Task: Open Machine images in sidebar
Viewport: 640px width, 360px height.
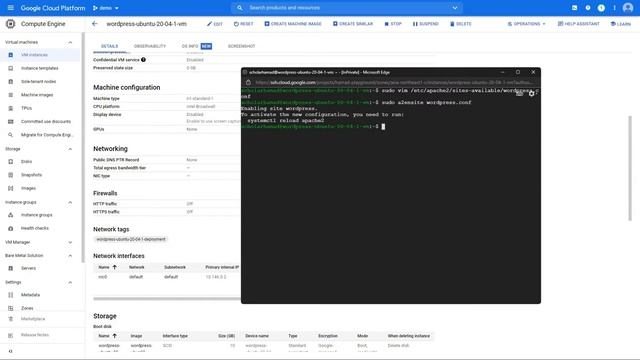Action: tap(37, 95)
